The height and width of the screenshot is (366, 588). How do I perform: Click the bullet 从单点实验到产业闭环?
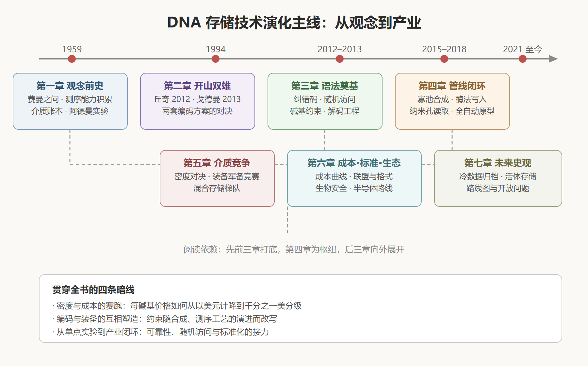[x=160, y=332]
